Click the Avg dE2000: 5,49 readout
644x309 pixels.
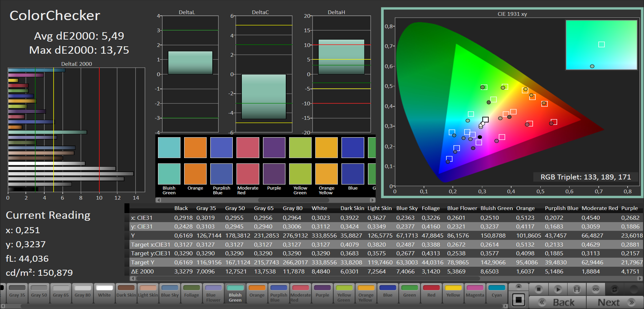pos(79,36)
